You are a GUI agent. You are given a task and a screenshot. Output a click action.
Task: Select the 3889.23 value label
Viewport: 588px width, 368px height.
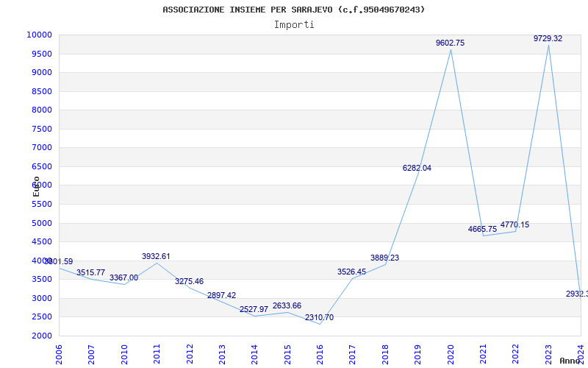coord(384,258)
